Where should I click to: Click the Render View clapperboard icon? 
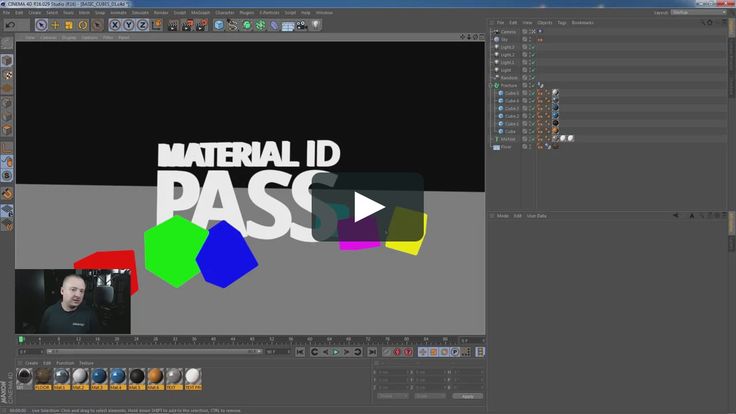[173, 25]
